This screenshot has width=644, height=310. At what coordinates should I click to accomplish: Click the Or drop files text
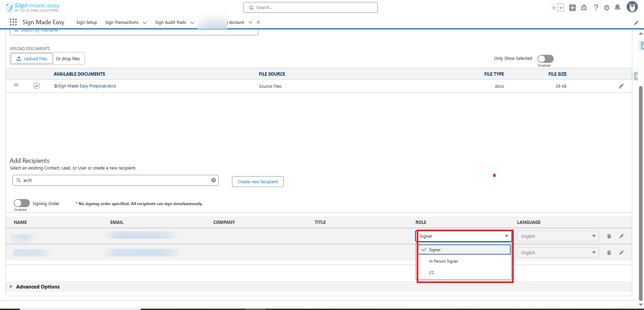68,59
